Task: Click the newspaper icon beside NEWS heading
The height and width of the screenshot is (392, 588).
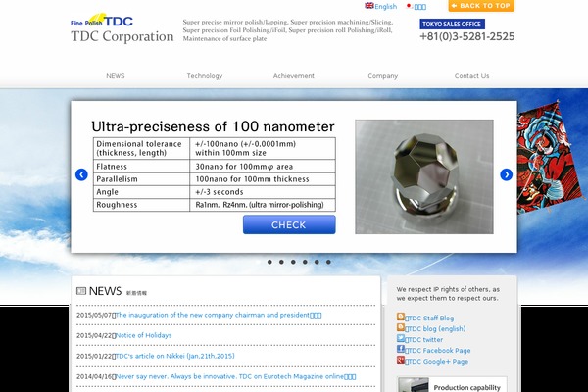Action: coord(81,291)
